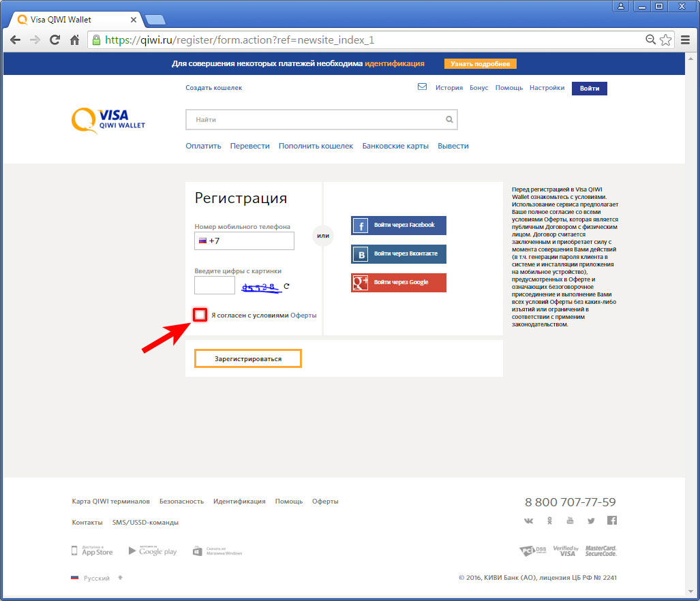The width and height of the screenshot is (700, 601).
Task: Click the Windows Store badge
Action: click(x=217, y=551)
